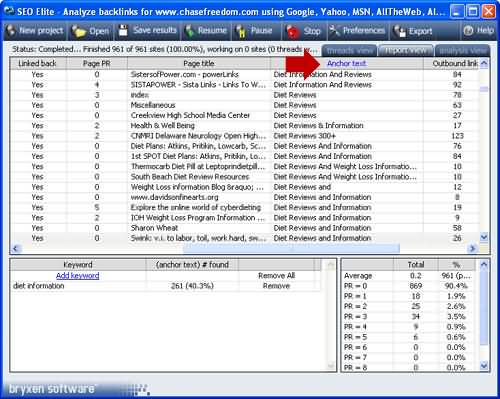Click the Keyword column header
500x399 pixels.
click(78, 265)
